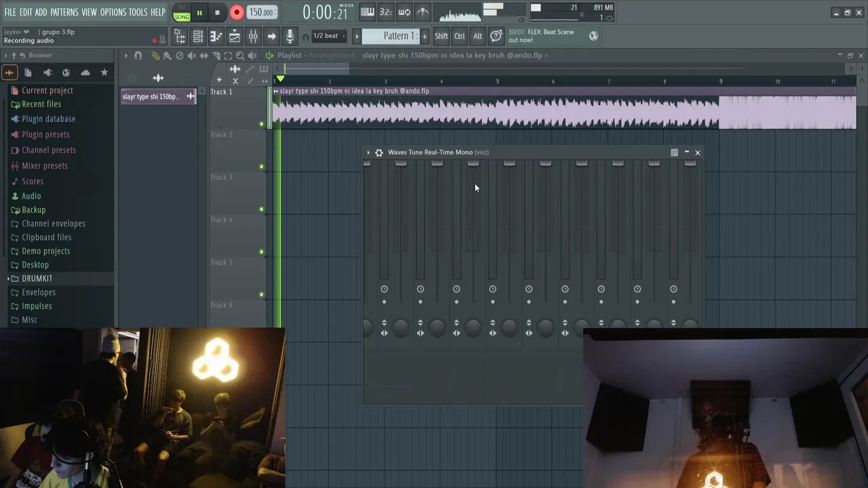Select the playlist zoom tool
Viewport: 868px width, 488px height.
(x=240, y=56)
